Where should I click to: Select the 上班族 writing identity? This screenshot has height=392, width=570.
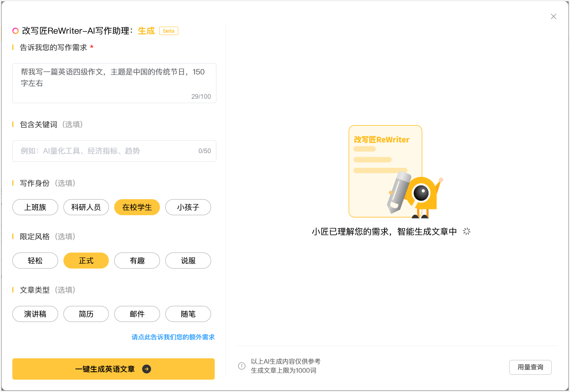35,207
